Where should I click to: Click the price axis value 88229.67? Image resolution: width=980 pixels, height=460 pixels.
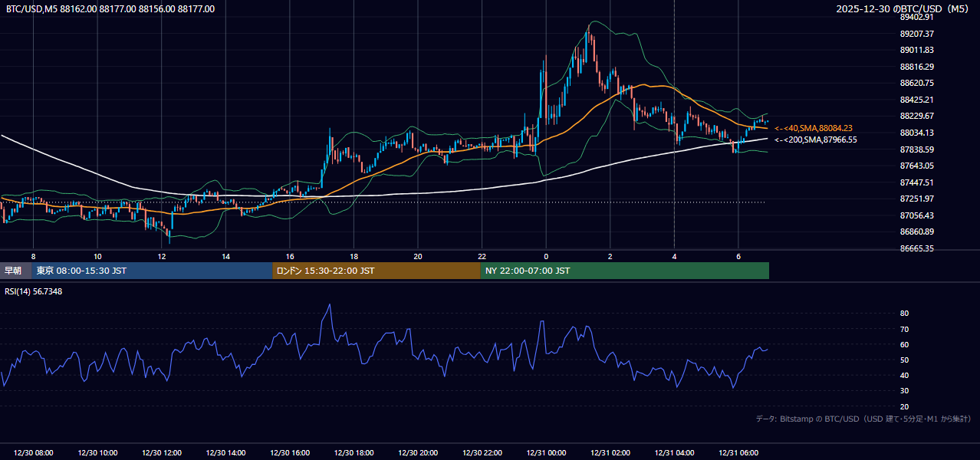916,116
